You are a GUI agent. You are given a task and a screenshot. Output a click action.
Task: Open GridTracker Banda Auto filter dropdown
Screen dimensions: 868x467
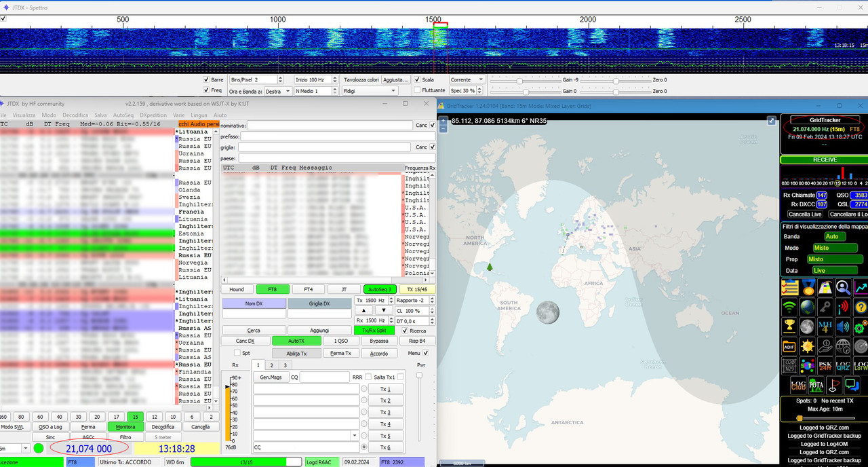click(835, 237)
